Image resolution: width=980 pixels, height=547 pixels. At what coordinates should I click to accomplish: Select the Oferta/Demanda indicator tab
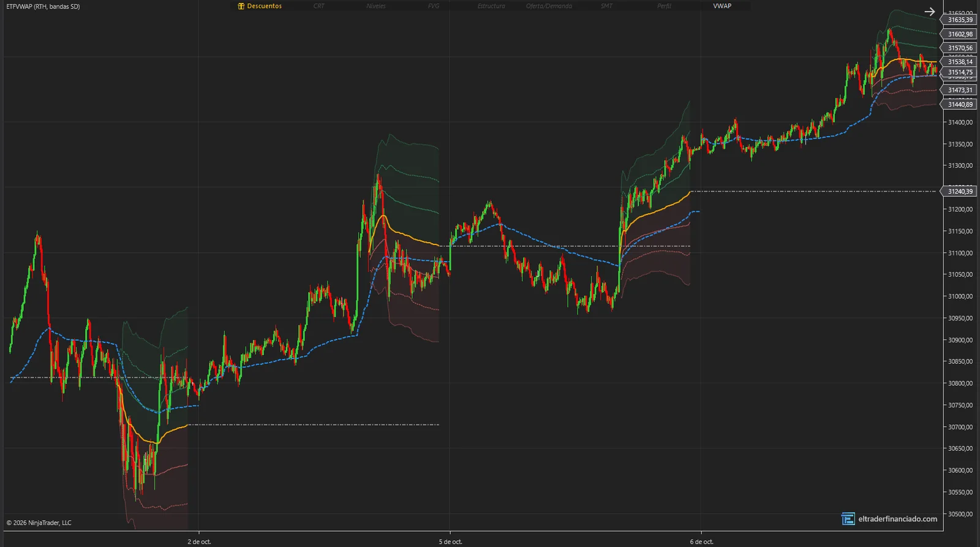pyautogui.click(x=549, y=6)
